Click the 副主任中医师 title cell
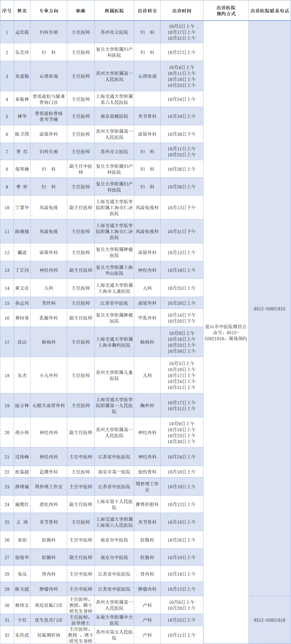This screenshot has width=291, height=644. 81,169
